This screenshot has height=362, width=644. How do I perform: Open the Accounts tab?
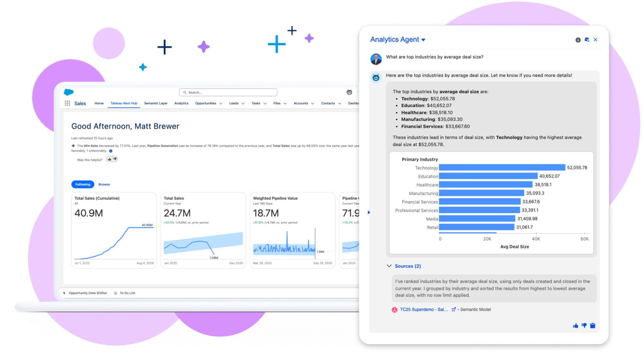(301, 103)
